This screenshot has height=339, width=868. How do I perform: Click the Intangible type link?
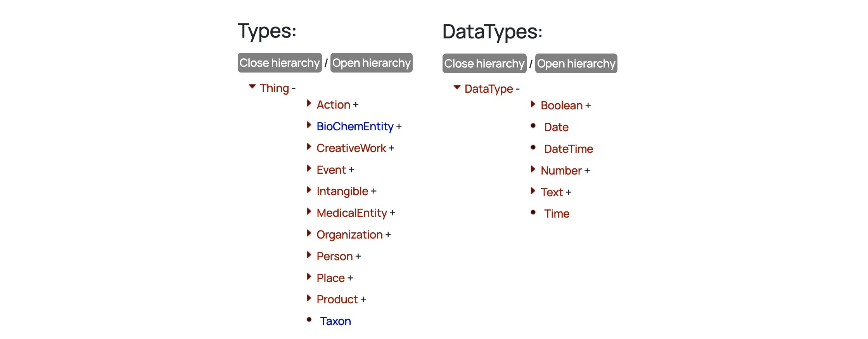[x=342, y=191]
